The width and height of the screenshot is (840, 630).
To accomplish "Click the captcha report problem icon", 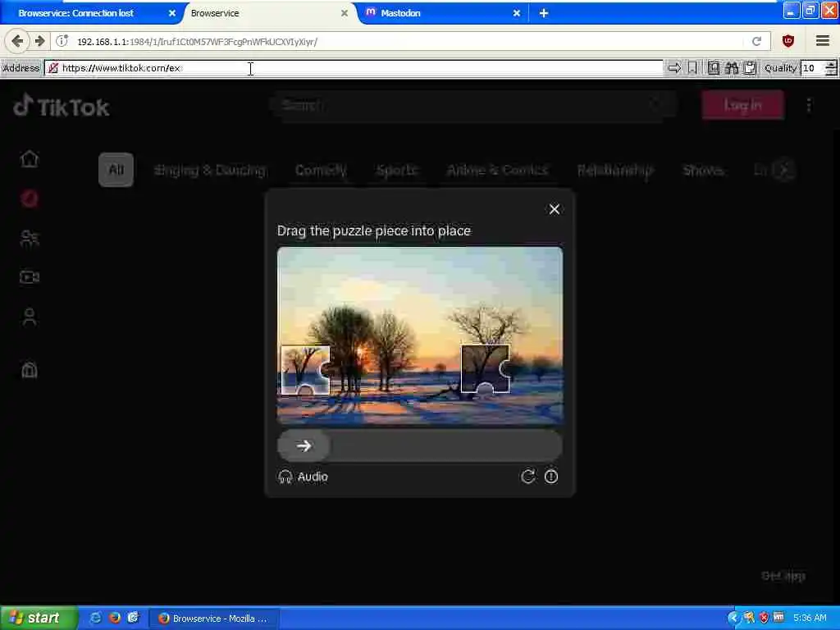I will 551,477.
